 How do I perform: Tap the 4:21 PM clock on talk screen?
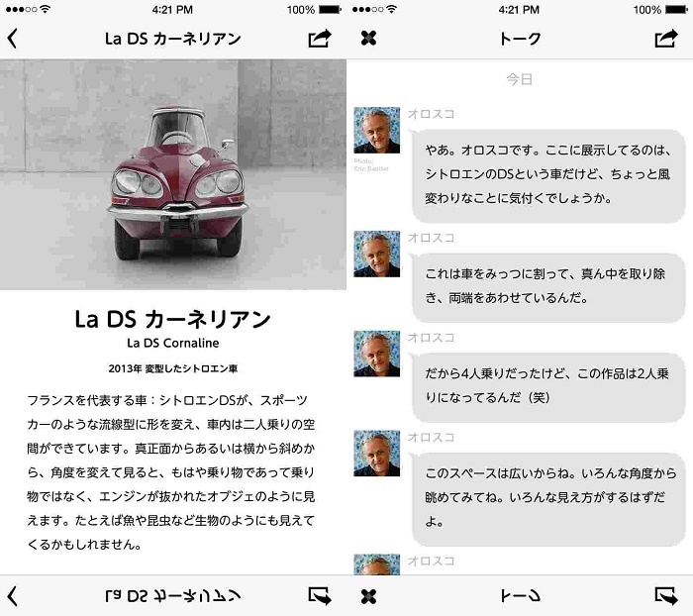(x=519, y=9)
